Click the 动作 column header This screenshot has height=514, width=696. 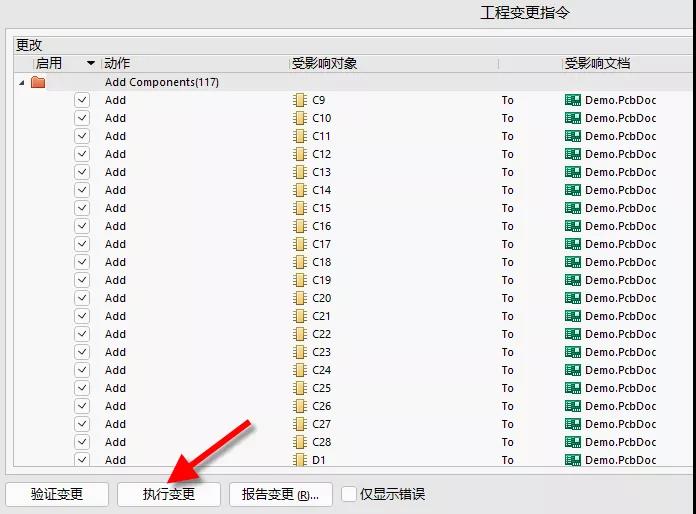pos(117,64)
